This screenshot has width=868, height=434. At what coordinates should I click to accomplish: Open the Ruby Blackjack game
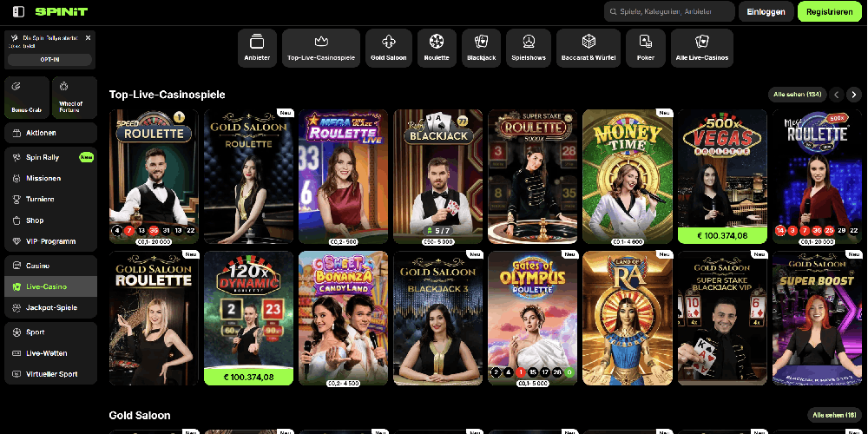tap(437, 176)
